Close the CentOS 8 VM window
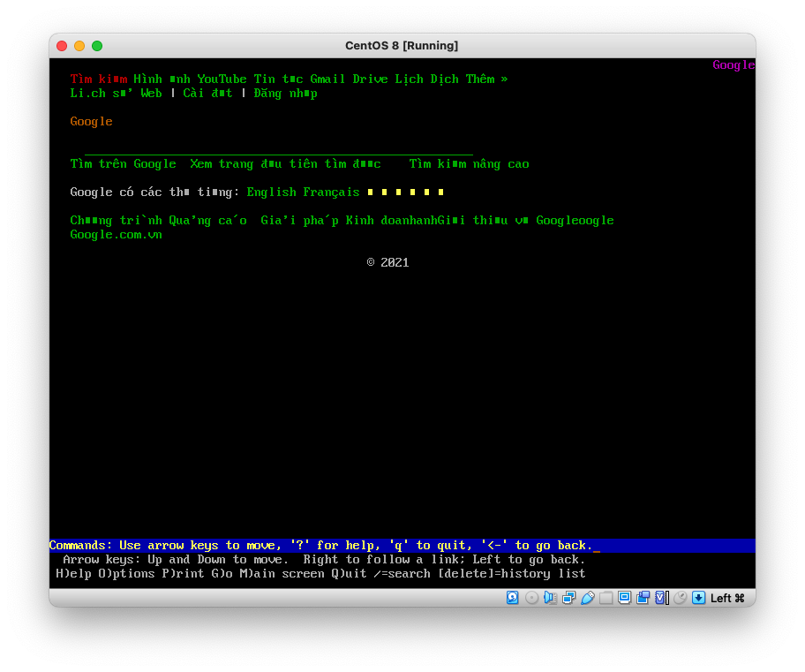 (62, 46)
